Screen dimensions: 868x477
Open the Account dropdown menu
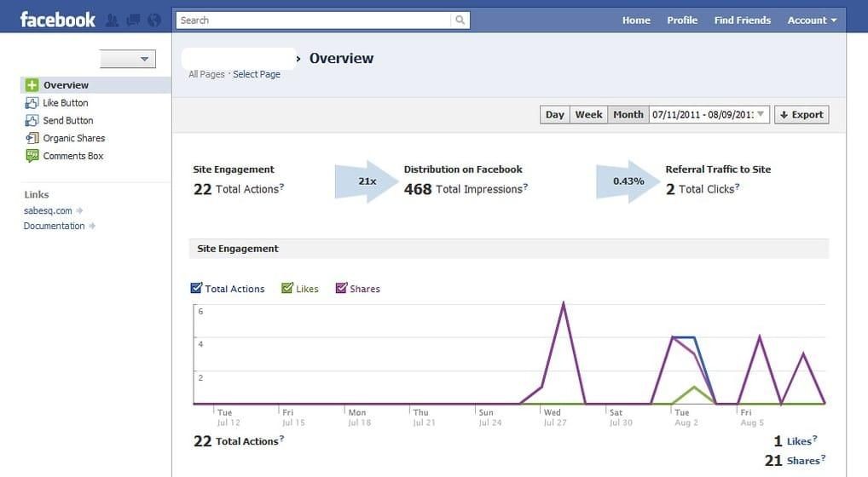812,20
